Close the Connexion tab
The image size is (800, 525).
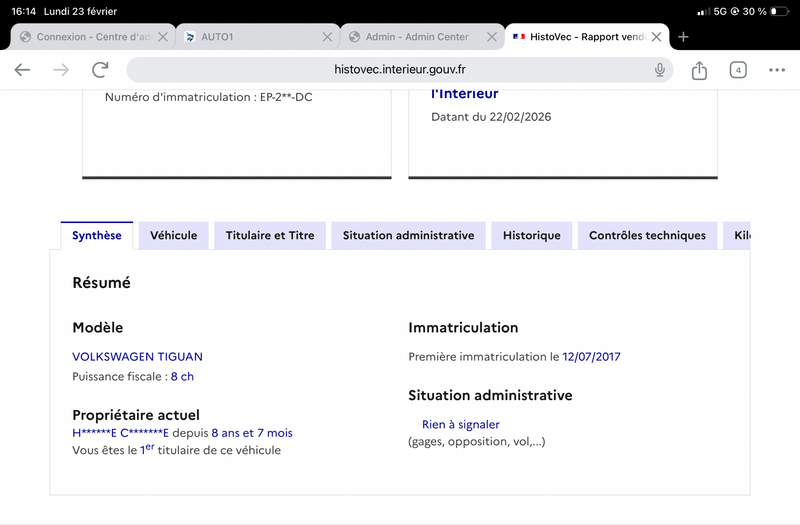[162, 37]
